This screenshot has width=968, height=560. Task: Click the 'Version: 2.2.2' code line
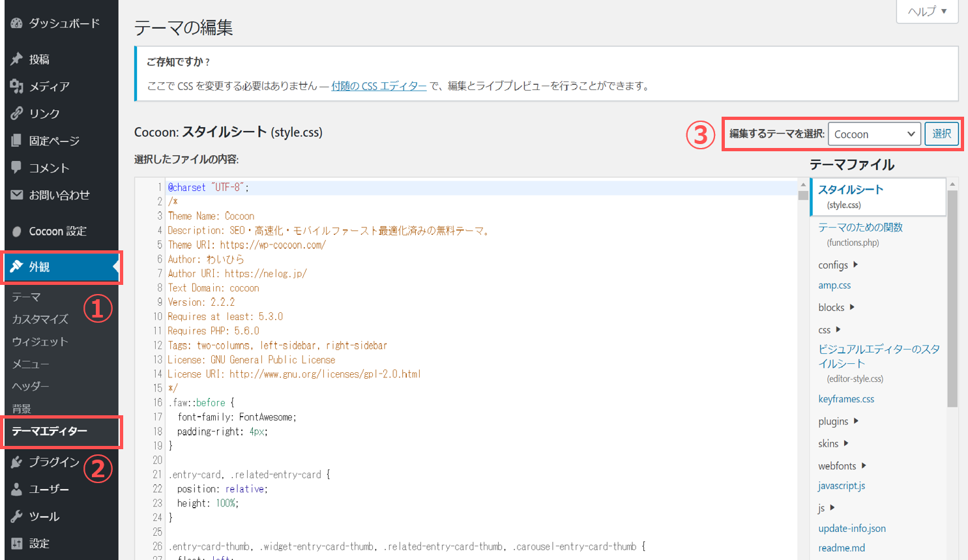pos(201,302)
